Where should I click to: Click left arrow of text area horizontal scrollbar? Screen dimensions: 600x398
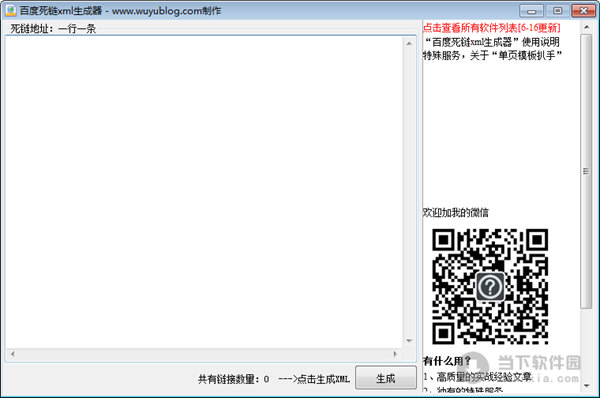pyautogui.click(x=13, y=354)
